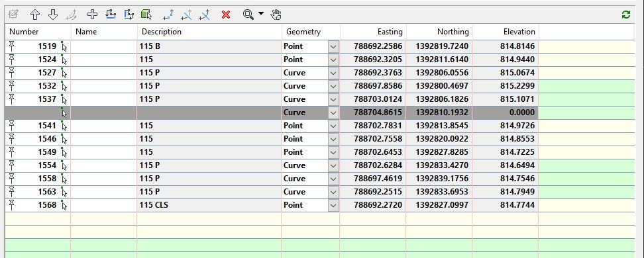Select easting value 788697.4619
The width and height of the screenshot is (644, 258).
[x=378, y=179]
